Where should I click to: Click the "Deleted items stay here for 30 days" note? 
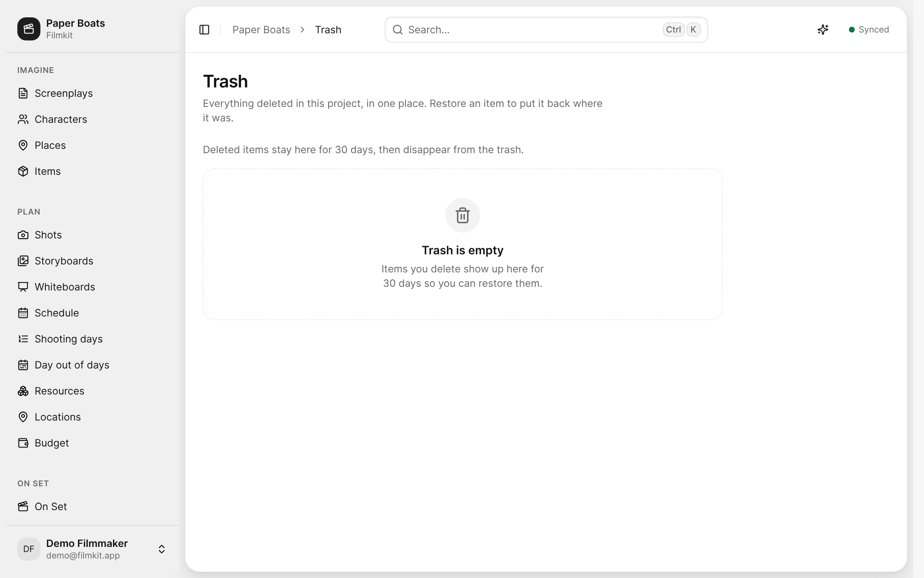pyautogui.click(x=363, y=150)
